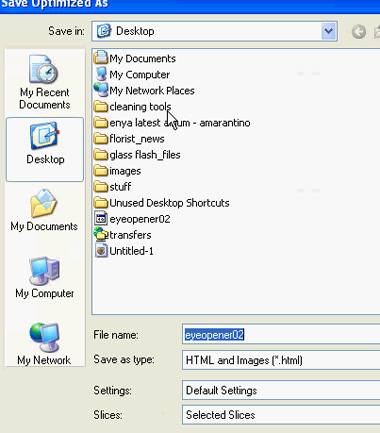This screenshot has width=380, height=433.
Task: Click the Untitled-1 file icon
Action: pos(101,251)
